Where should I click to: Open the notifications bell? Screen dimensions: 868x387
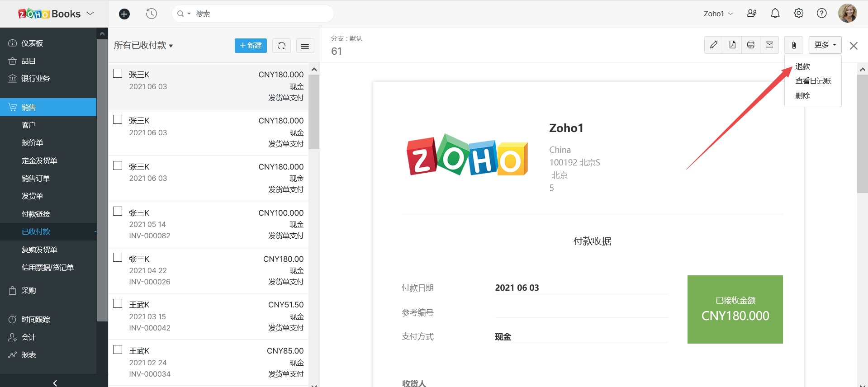(x=775, y=14)
